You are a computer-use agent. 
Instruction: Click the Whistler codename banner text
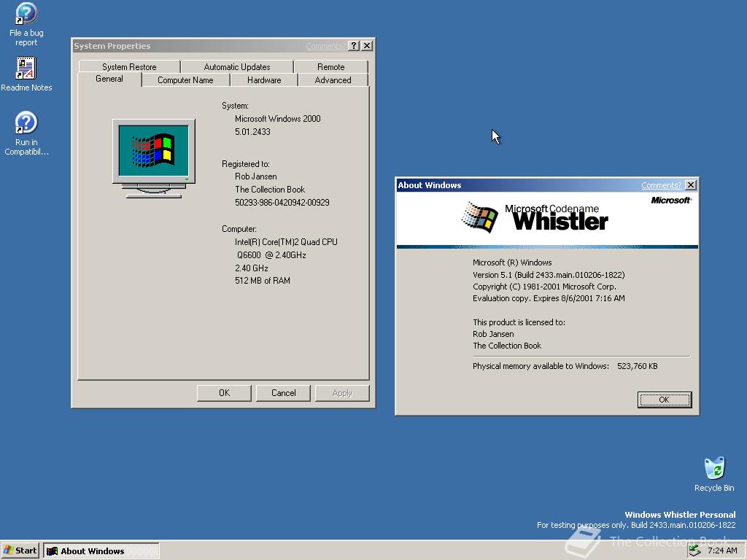coord(560,221)
